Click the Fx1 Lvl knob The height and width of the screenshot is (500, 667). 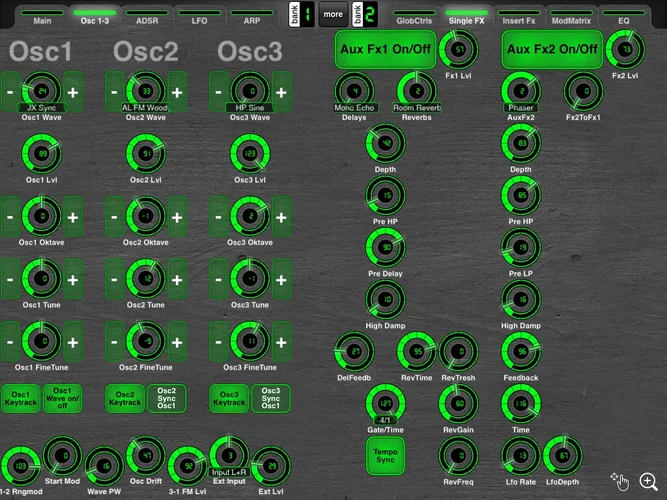click(x=459, y=49)
